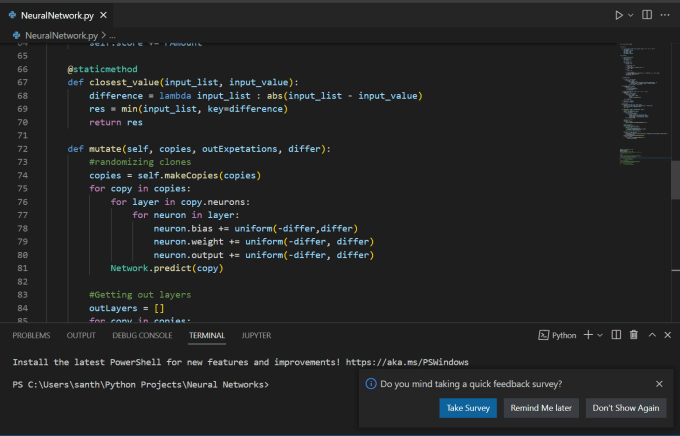Image resolution: width=680 pixels, height=436 pixels.
Task: Click the lambda keyword on line 68
Action: 175,96
